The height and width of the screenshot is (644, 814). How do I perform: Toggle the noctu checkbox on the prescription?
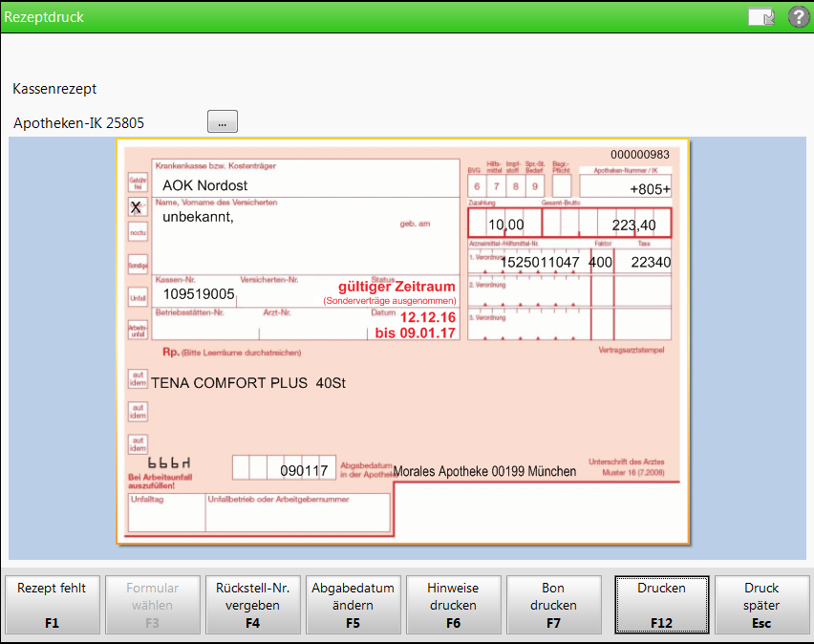(138, 232)
